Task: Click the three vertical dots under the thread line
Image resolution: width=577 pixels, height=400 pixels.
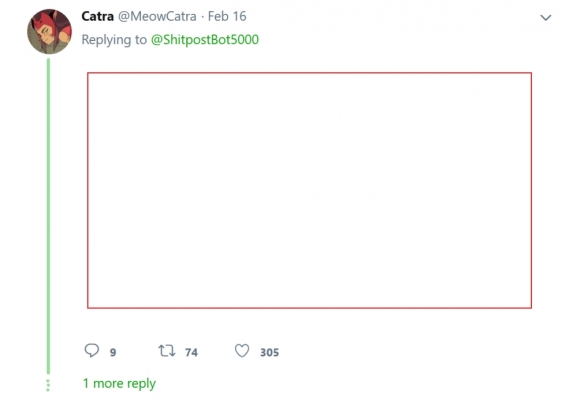Action: pos(48,385)
